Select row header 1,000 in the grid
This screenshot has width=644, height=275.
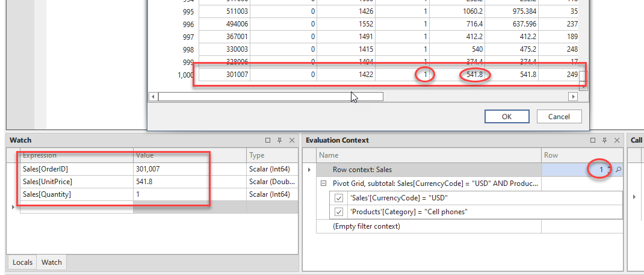[x=186, y=75]
